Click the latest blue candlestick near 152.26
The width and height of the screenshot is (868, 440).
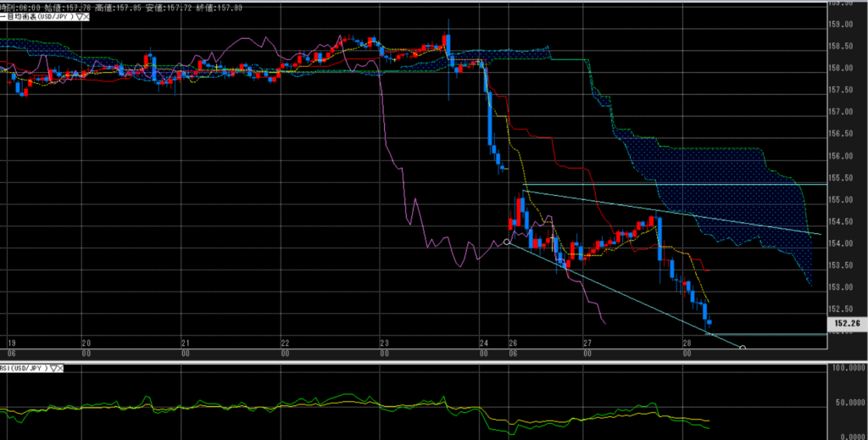[709, 320]
